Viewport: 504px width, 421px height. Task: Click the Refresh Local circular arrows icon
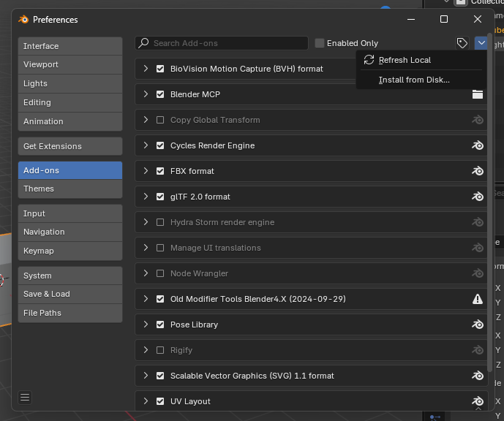coord(369,60)
